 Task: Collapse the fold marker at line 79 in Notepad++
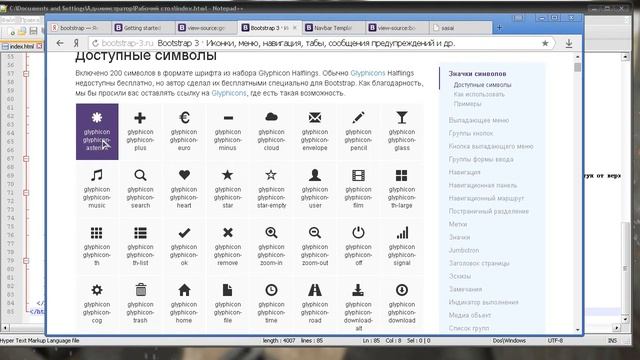pyautogui.click(x=26, y=260)
